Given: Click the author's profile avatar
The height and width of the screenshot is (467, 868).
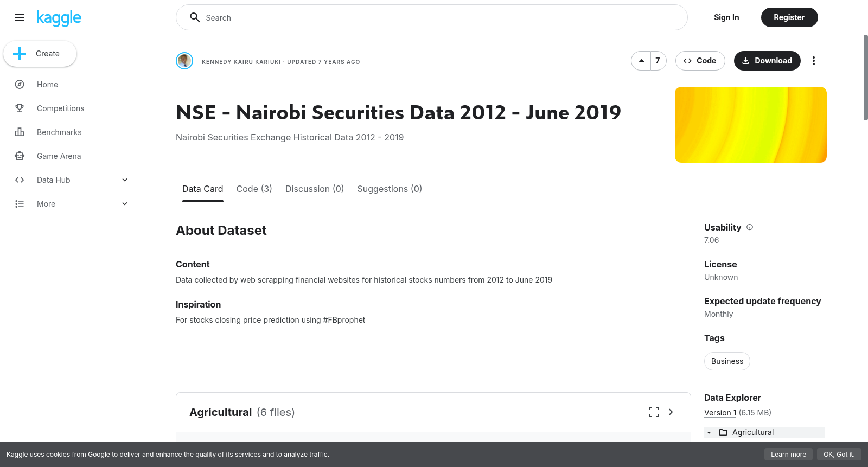Looking at the screenshot, I should click(x=184, y=61).
